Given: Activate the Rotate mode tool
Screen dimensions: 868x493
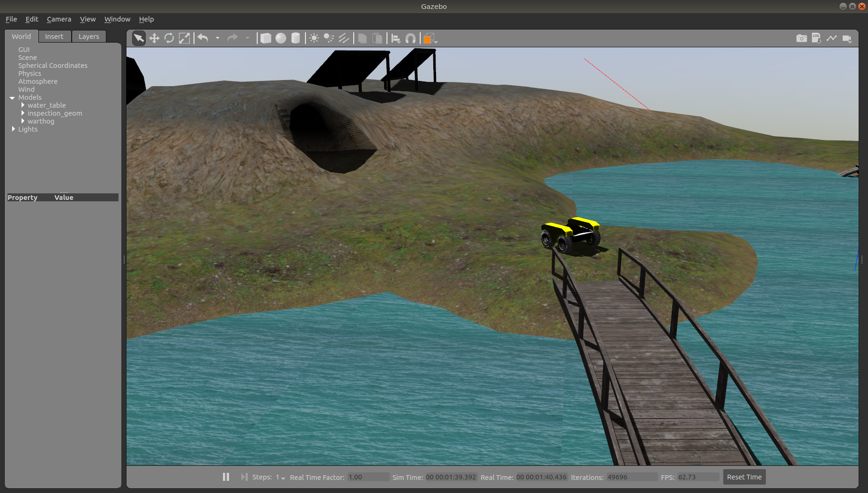Looking at the screenshot, I should 169,38.
